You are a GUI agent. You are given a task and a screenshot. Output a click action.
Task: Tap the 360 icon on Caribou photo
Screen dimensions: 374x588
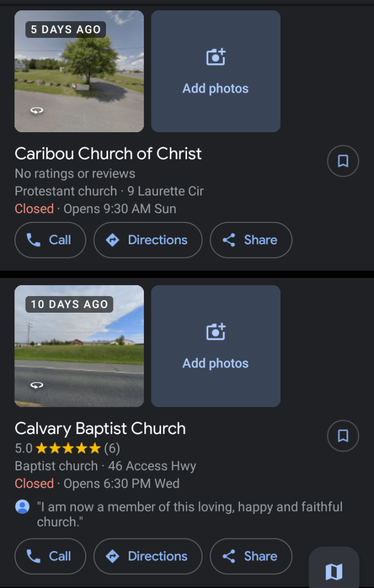(36, 110)
